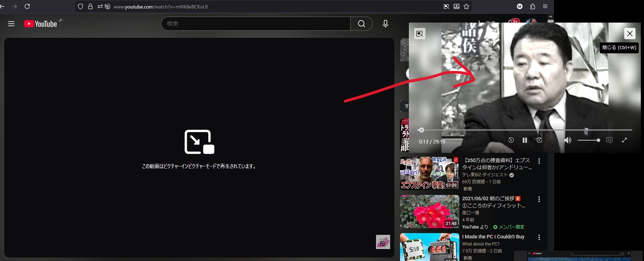Bookmark this page with the star icon

tap(466, 6)
